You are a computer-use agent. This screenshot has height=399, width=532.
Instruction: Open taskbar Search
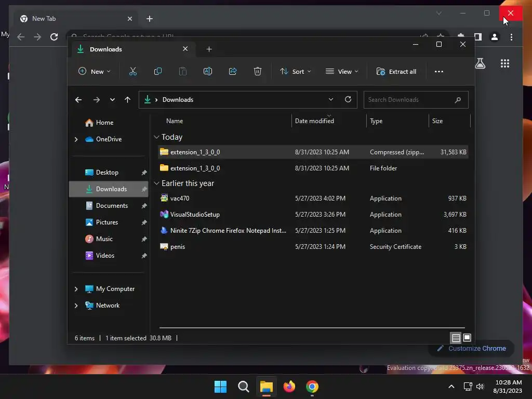pyautogui.click(x=243, y=387)
